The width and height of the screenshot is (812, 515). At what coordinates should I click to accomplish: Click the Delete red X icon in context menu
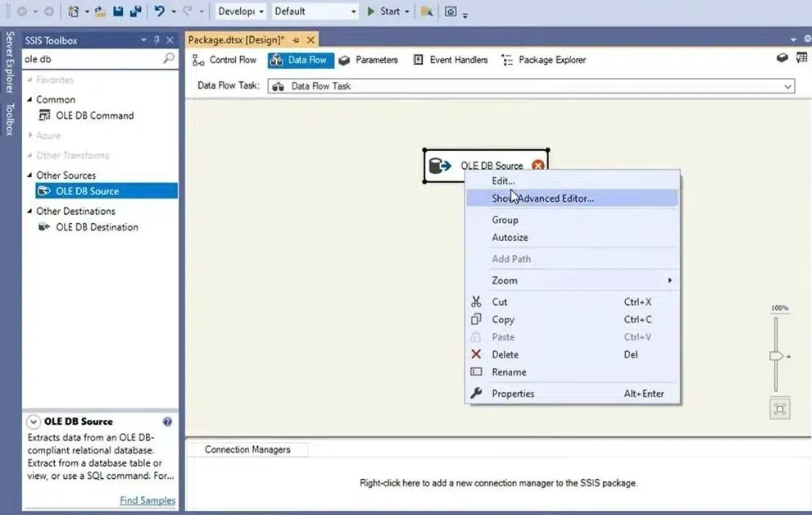coord(476,354)
